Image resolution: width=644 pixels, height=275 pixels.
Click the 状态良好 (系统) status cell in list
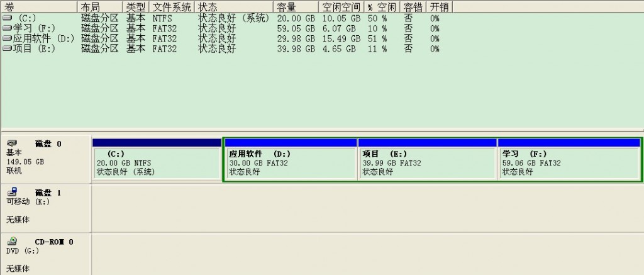(234, 18)
